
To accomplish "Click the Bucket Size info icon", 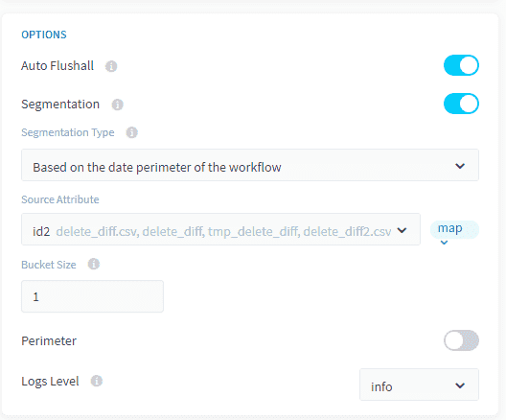I will coord(94,264).
